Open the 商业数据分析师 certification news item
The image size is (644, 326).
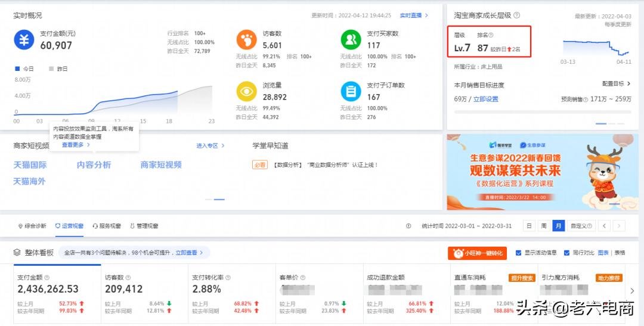click(326, 164)
